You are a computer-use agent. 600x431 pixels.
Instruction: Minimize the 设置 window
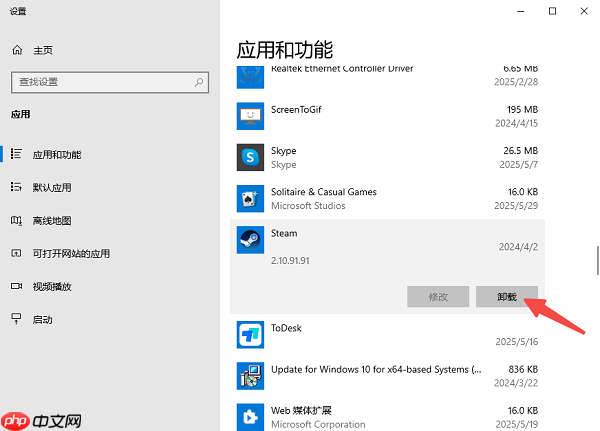(521, 11)
